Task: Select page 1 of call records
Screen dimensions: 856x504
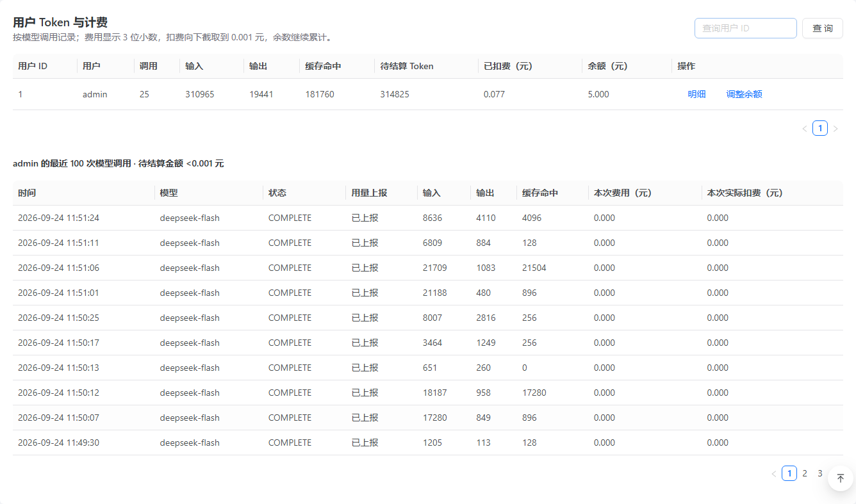Action: 789,474
